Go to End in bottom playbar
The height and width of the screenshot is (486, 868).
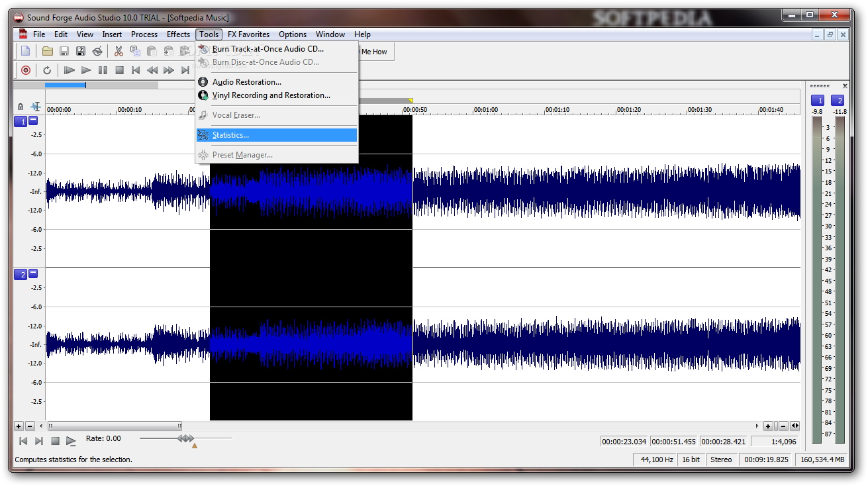39,441
